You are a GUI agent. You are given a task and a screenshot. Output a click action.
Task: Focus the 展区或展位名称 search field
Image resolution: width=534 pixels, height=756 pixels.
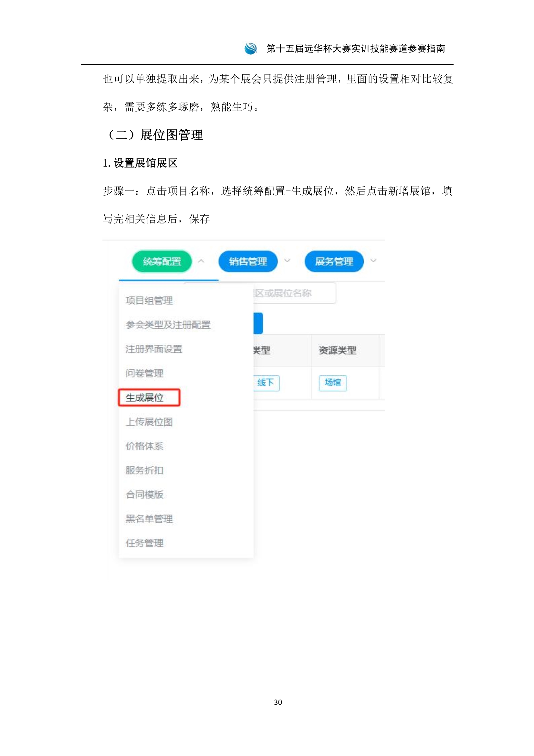(294, 293)
